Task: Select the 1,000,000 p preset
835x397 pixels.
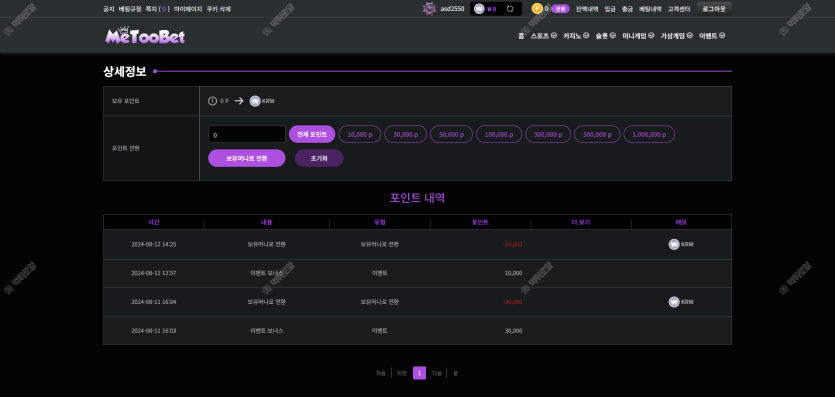Action: pos(649,134)
